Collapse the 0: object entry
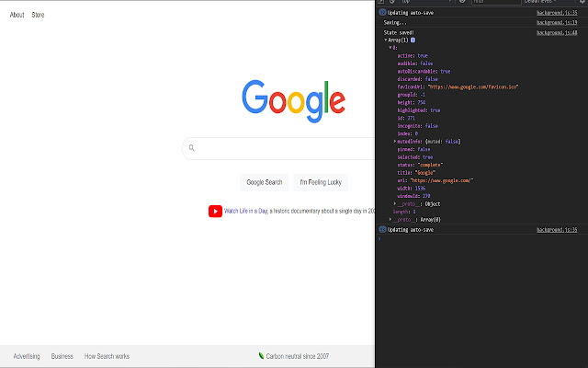This screenshot has height=368, width=588. pos(390,48)
